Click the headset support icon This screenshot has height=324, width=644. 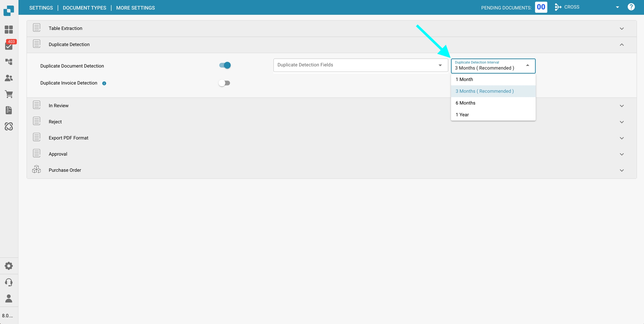pyautogui.click(x=9, y=282)
